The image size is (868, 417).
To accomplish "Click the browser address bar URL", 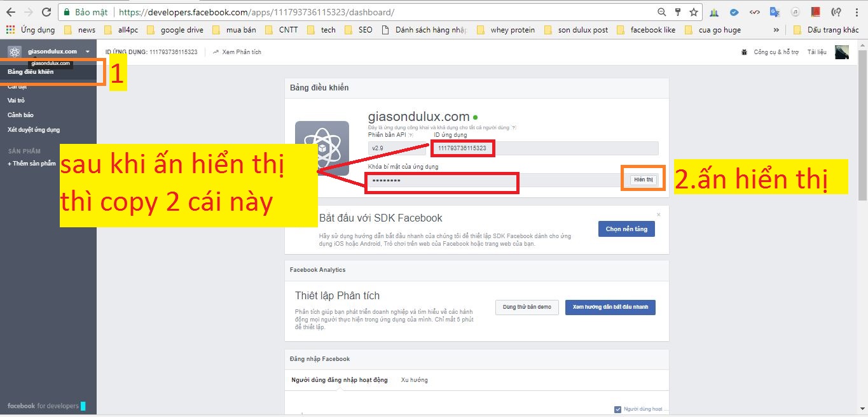I will coord(256,12).
